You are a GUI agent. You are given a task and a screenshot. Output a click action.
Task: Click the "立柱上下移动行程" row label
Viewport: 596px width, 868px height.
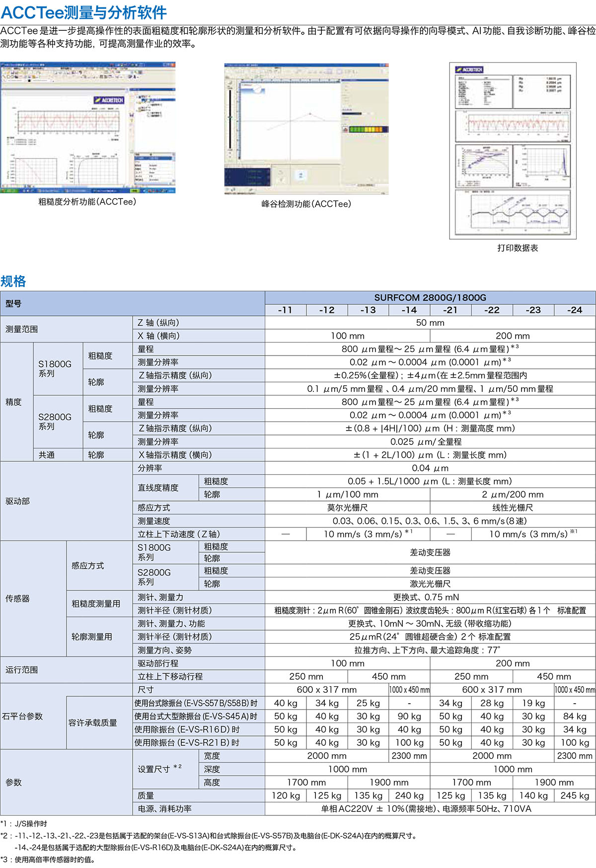pyautogui.click(x=199, y=676)
